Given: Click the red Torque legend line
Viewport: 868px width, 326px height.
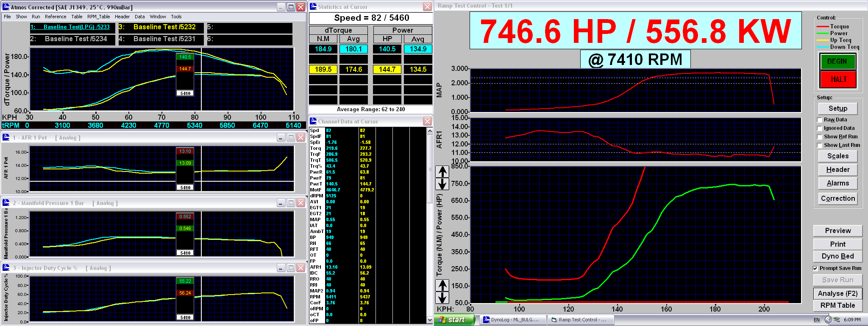Looking at the screenshot, I should pos(823,27).
